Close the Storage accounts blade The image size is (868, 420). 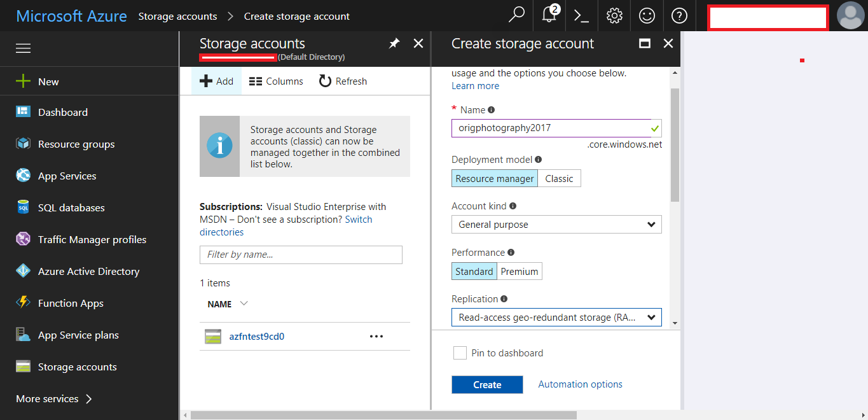pos(418,43)
